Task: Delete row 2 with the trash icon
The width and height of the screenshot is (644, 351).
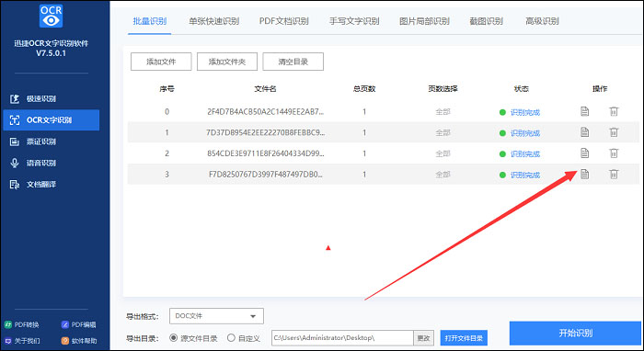Action: (x=614, y=153)
